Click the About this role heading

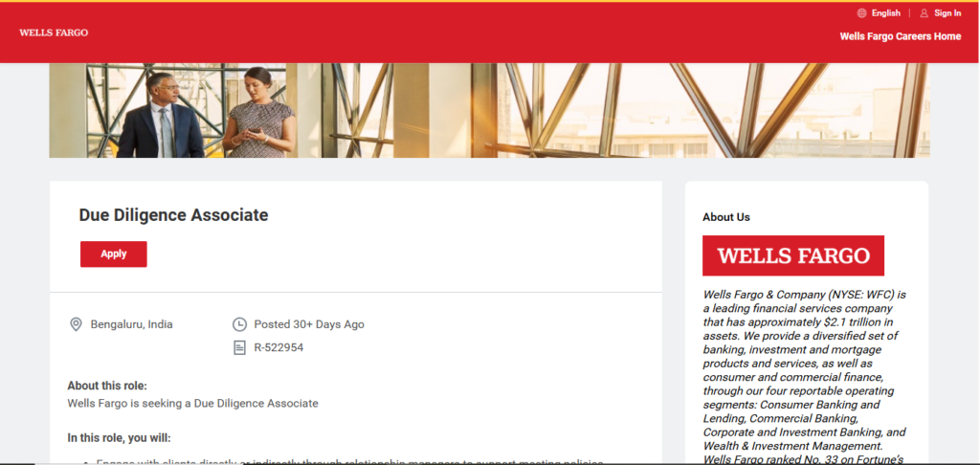(107, 386)
